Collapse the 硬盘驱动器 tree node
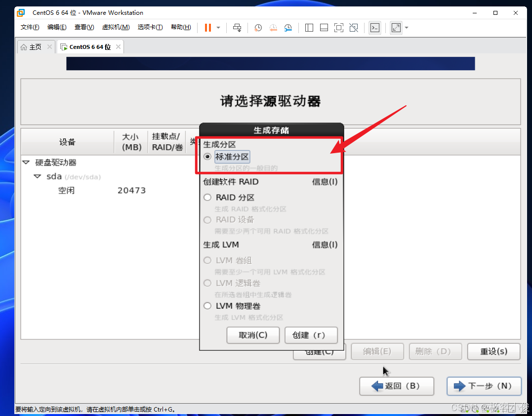 (x=26, y=163)
